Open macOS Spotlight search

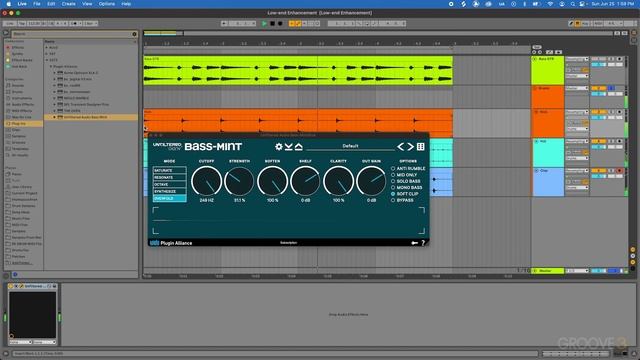(573, 4)
